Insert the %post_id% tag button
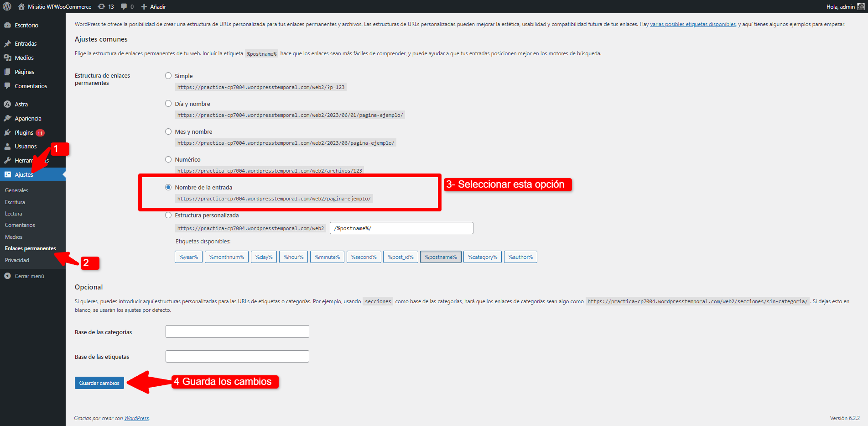The image size is (868, 426). tap(400, 257)
